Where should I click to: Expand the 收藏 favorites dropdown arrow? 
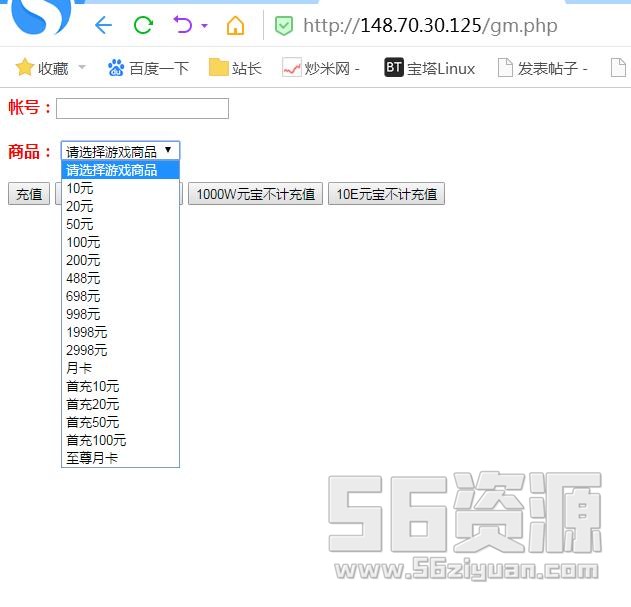pyautogui.click(x=82, y=68)
